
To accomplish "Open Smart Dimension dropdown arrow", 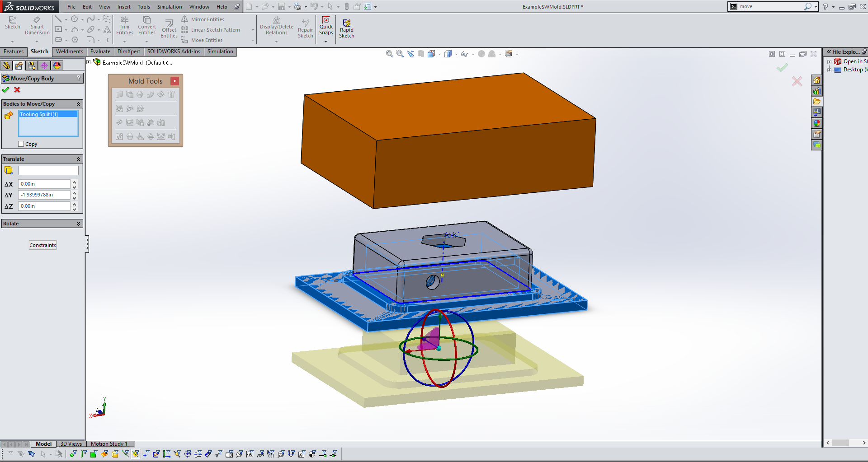I will tap(37, 42).
